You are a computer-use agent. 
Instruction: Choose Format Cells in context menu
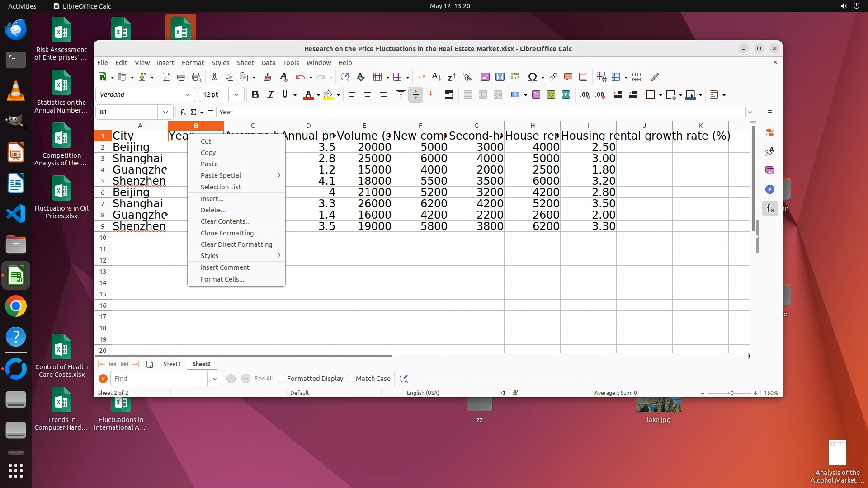coord(222,279)
